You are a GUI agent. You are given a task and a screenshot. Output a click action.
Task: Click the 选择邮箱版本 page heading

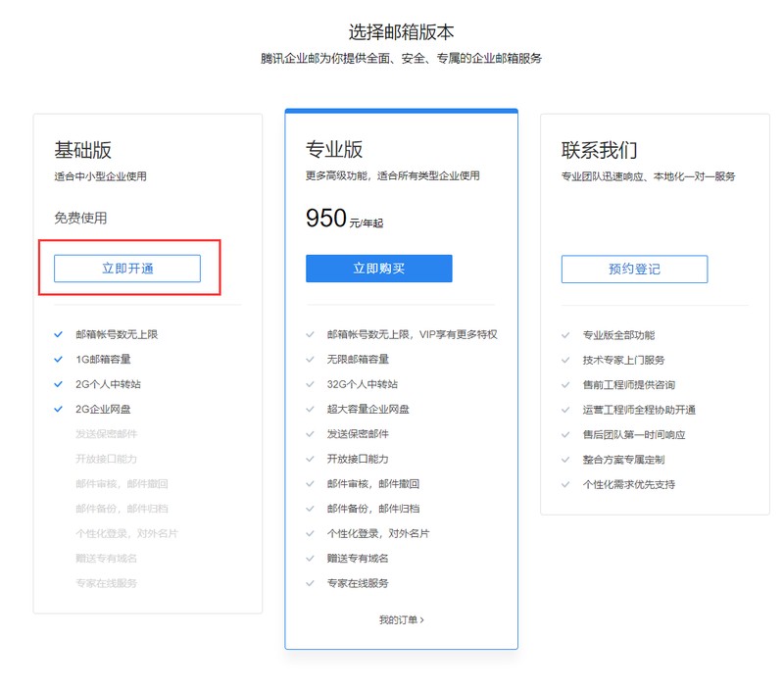(401, 32)
